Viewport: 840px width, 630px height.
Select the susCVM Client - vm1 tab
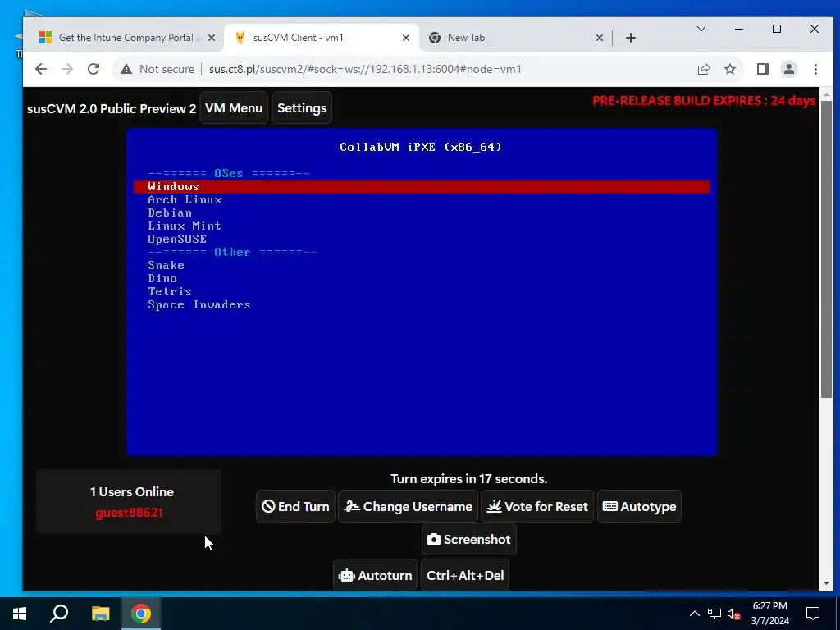point(322,38)
